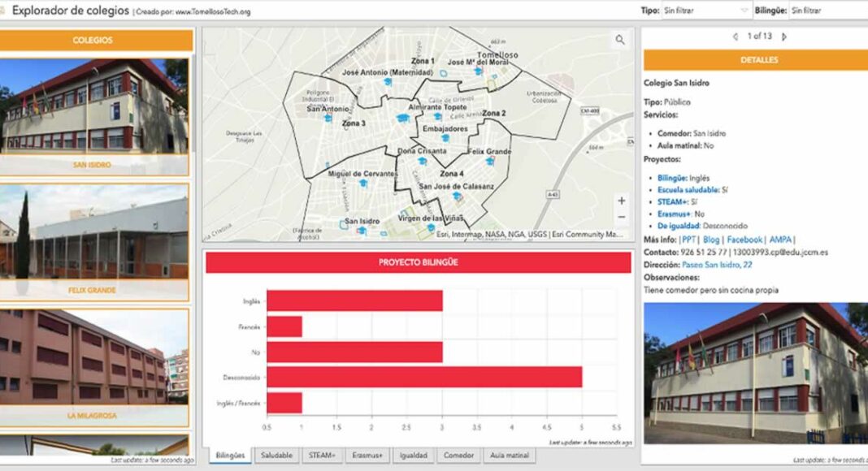This screenshot has height=471, width=868.
Task: Switch to the Saludable chart tab
Action: 276,456
